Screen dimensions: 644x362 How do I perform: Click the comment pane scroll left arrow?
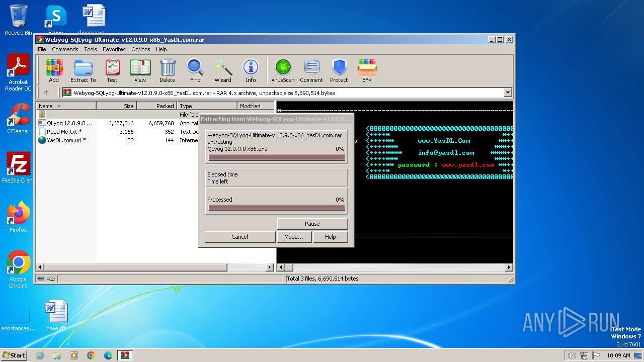pyautogui.click(x=281, y=267)
